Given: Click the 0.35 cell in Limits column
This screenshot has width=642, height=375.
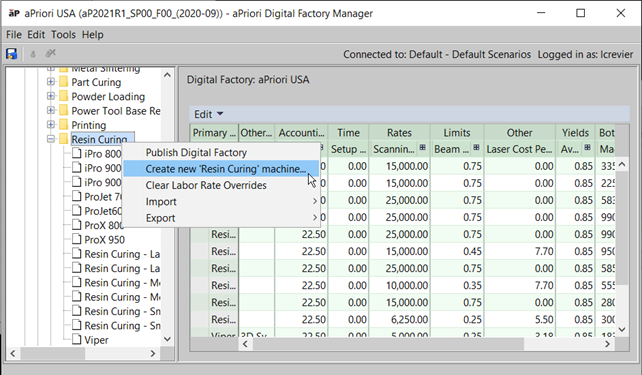Looking at the screenshot, I should click(457, 285).
